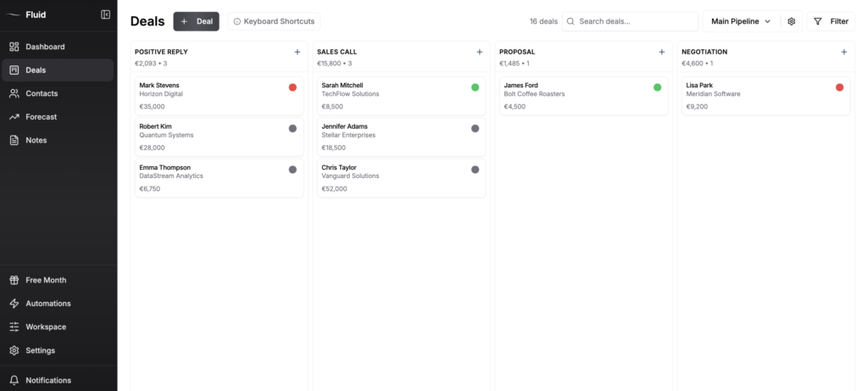
Task: Click plus icon in Sales Call column
Action: 479,52
